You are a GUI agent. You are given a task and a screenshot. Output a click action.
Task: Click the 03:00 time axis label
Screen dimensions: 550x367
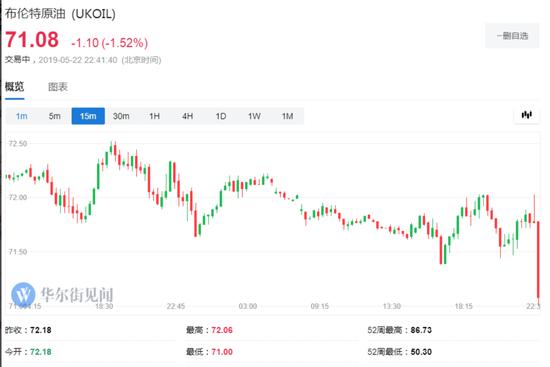248,306
